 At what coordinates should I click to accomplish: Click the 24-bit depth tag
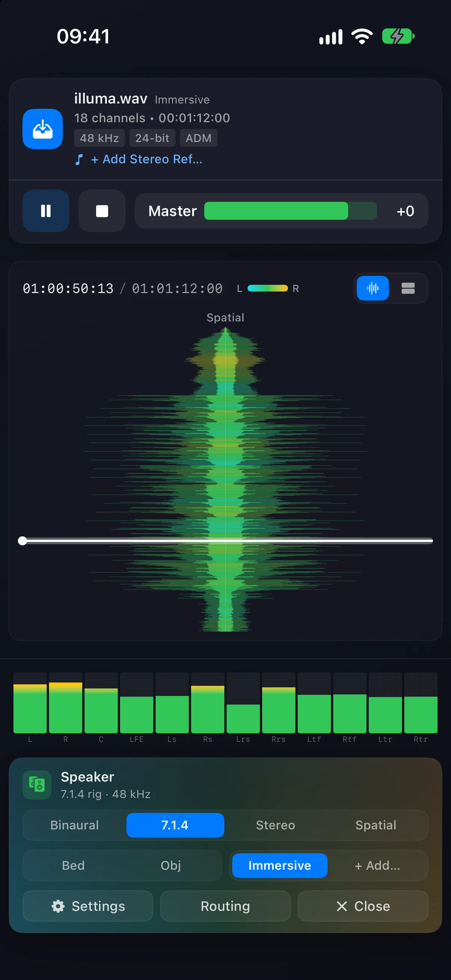click(152, 138)
